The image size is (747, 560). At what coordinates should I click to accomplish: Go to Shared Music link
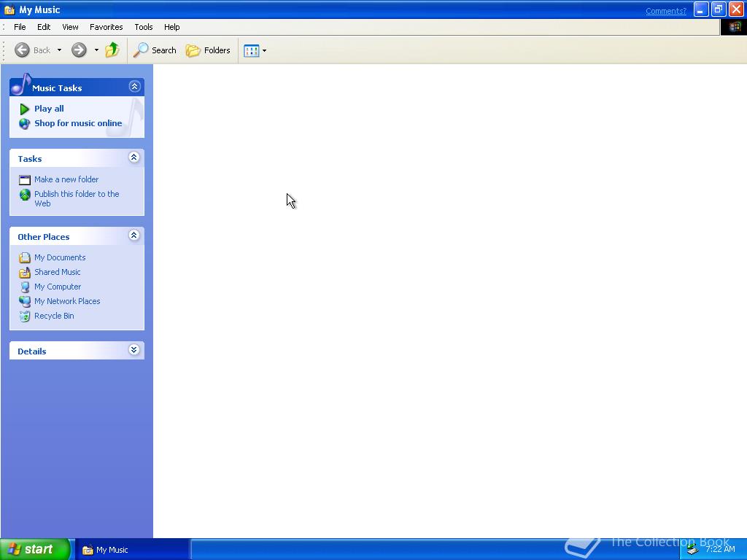(57, 272)
